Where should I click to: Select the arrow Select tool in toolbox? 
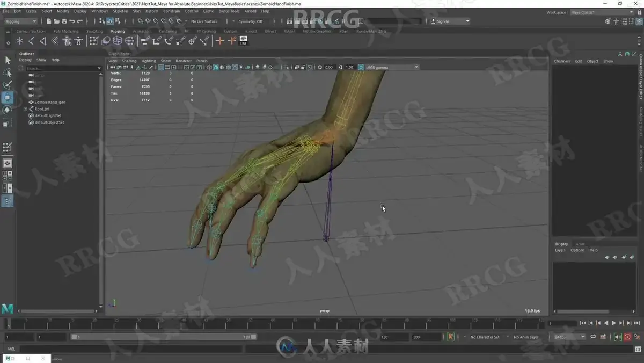pyautogui.click(x=8, y=60)
